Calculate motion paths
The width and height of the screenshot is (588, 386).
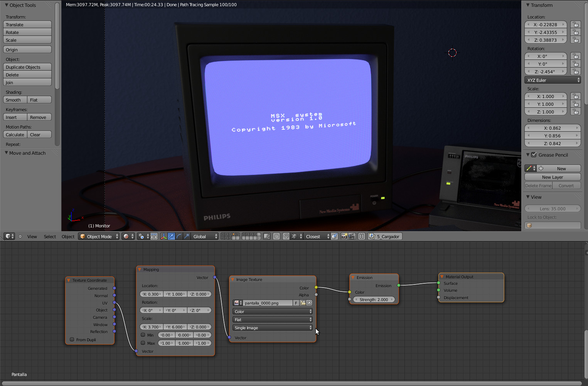(15, 135)
